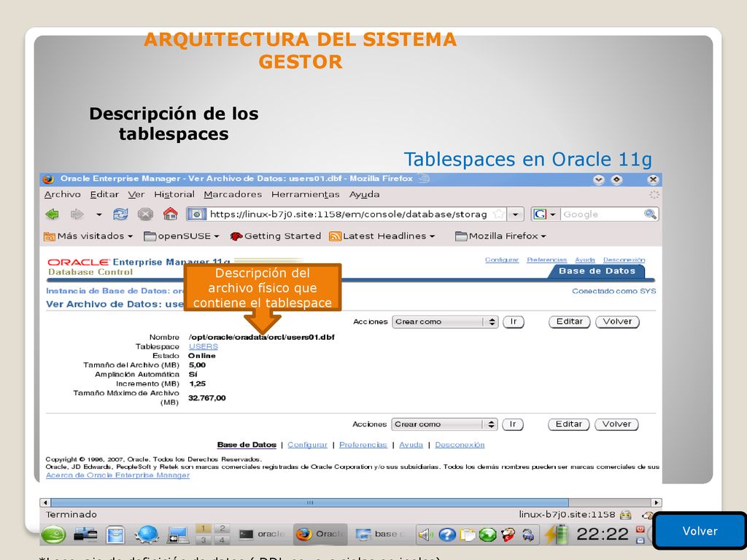747x560 pixels.
Task: Click the footer Desconexión link
Action: click(460, 445)
